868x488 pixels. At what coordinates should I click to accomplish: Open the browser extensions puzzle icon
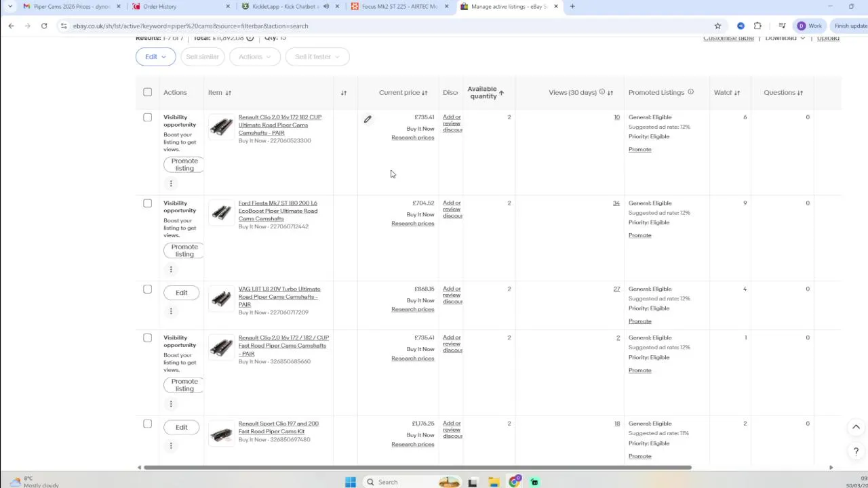click(x=757, y=26)
